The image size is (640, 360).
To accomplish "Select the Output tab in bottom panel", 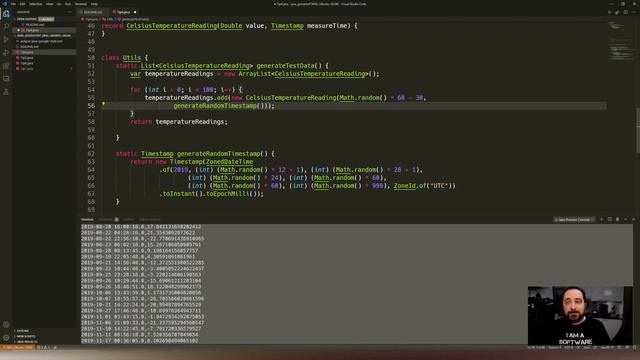I will click(x=128, y=220).
